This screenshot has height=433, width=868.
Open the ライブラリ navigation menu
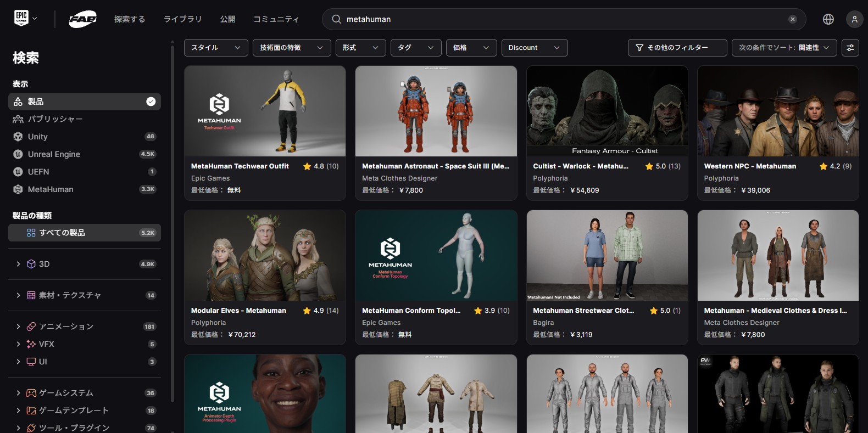point(182,19)
